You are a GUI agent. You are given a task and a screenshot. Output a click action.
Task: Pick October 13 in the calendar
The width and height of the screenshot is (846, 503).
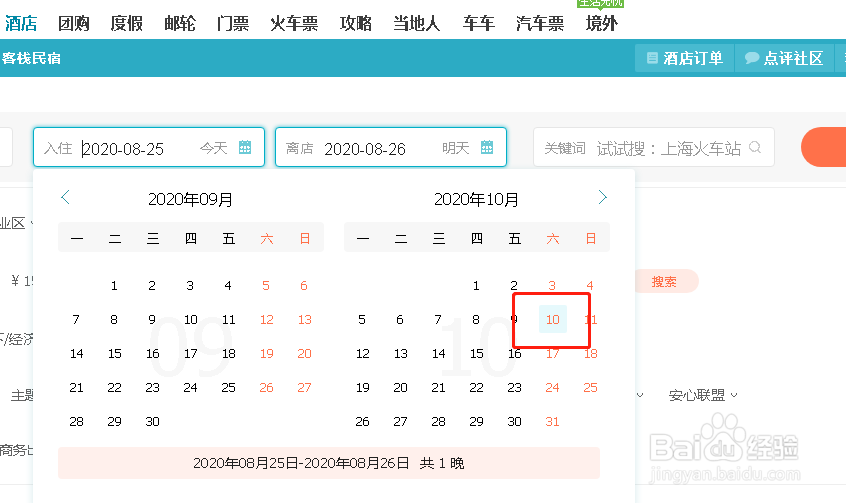tap(400, 354)
